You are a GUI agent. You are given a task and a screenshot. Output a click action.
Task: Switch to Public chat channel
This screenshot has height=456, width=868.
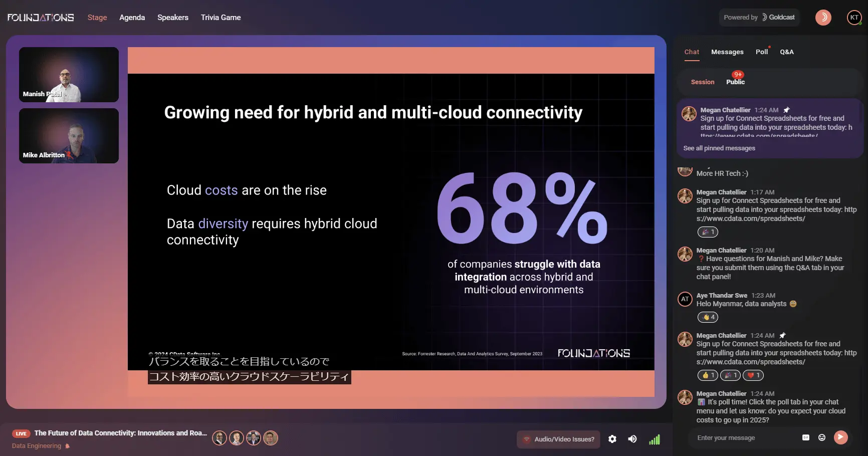click(x=735, y=82)
